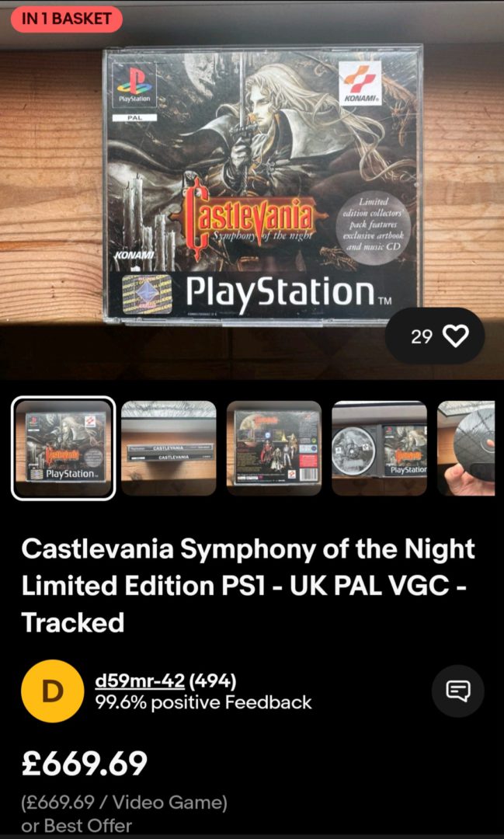Open the contact seller message icon
504x839 pixels.
point(458,691)
